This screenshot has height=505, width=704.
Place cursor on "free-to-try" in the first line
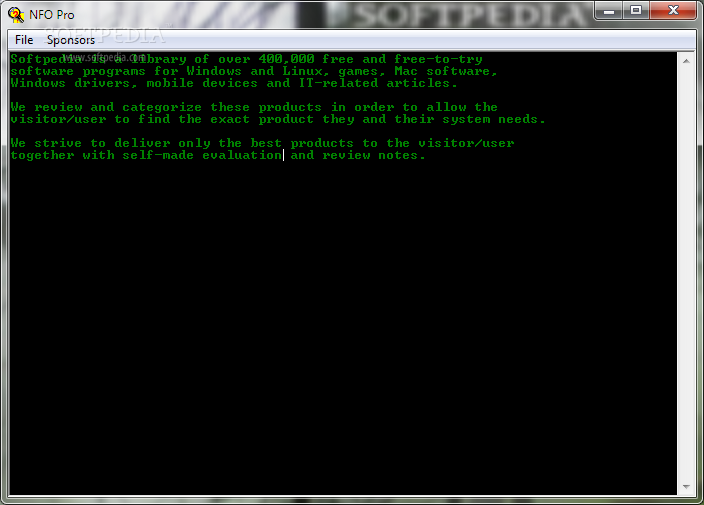438,59
